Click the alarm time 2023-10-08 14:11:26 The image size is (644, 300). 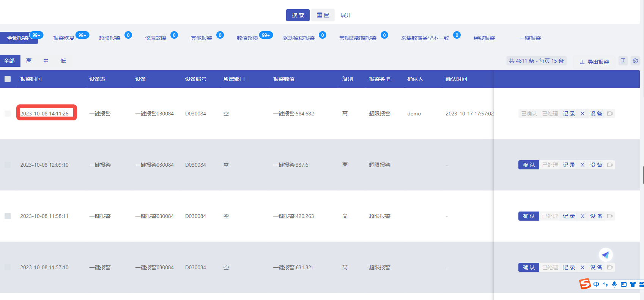point(44,114)
